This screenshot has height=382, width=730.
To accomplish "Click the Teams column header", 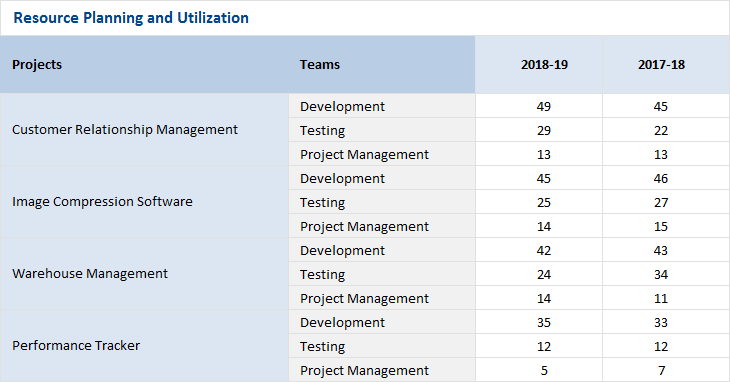I will point(382,65).
